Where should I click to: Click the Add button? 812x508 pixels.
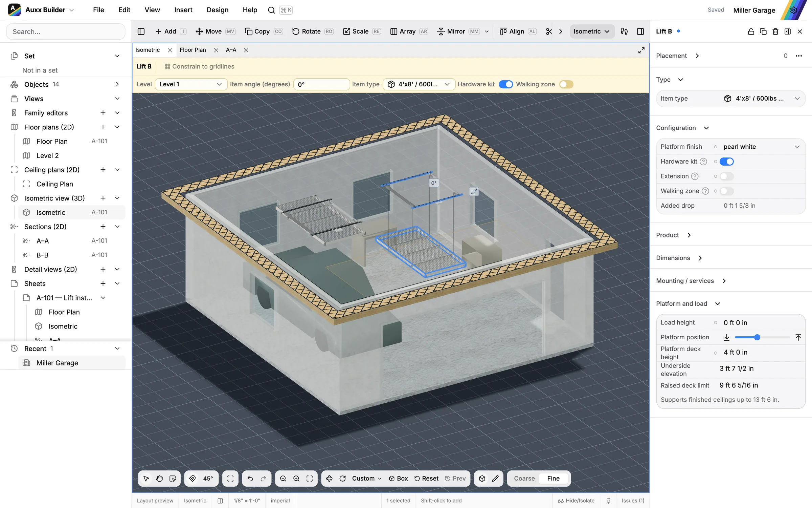coord(170,31)
